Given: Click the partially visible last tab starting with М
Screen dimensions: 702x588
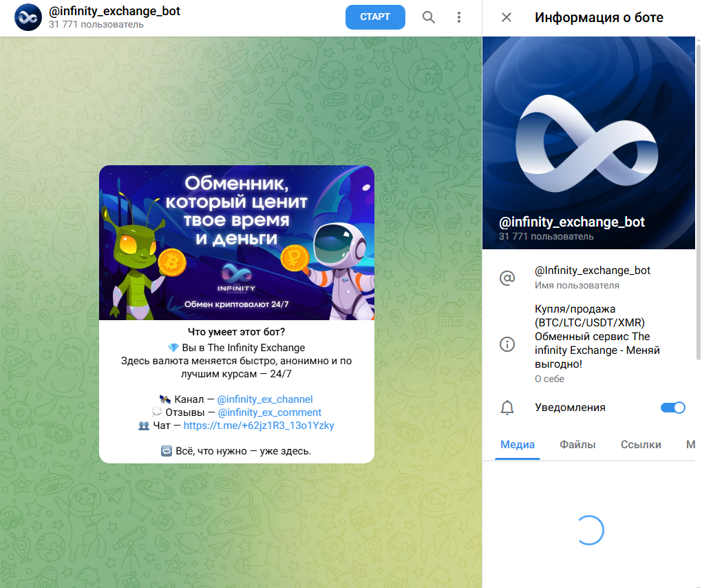Looking at the screenshot, I should pyautogui.click(x=690, y=445).
